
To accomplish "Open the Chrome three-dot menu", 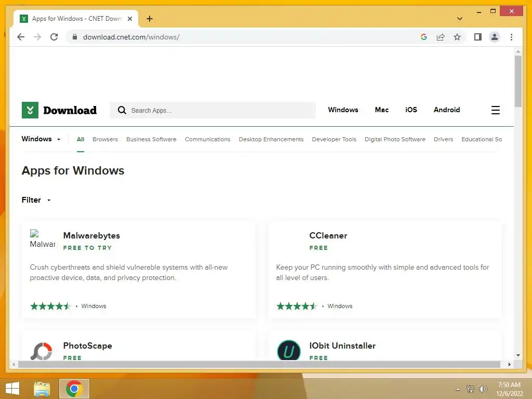I will tap(511, 37).
